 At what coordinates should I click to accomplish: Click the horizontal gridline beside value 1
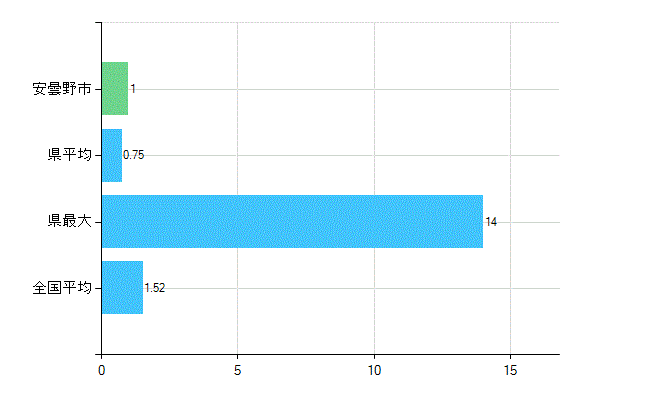(347, 89)
